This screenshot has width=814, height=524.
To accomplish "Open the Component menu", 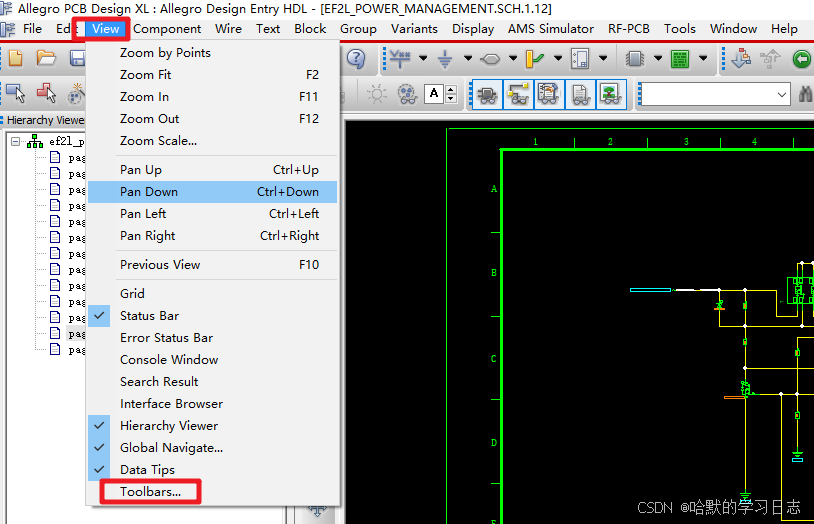I will pos(167,29).
